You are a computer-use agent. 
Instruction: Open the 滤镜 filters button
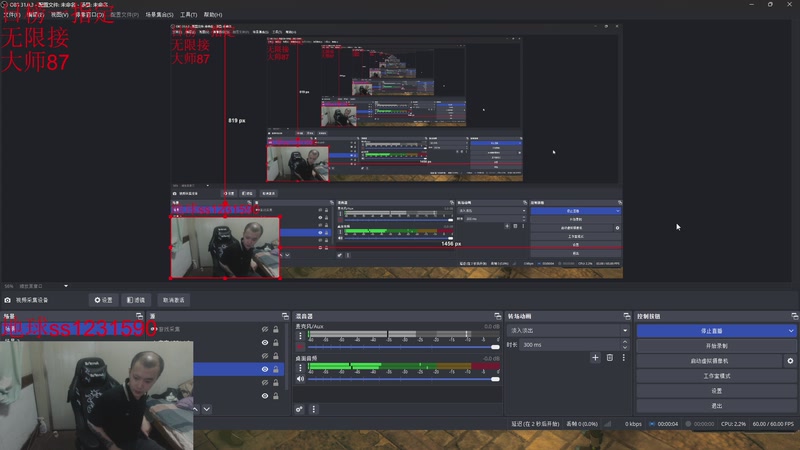click(136, 300)
